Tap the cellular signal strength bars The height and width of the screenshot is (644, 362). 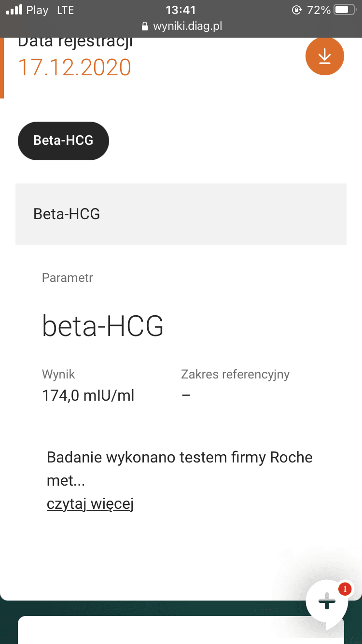14,10
